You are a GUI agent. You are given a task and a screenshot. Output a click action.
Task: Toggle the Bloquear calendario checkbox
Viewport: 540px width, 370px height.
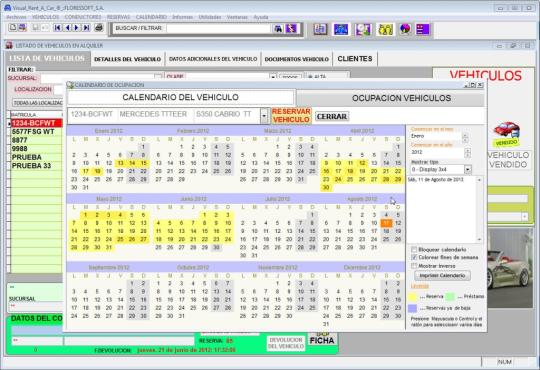(x=414, y=249)
